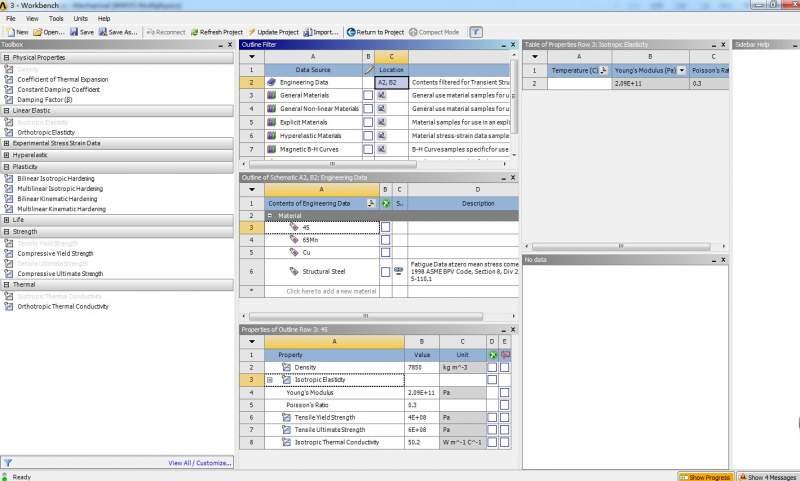The height and width of the screenshot is (481, 800).
Task: Close the Outline Filter panel
Action: [x=513, y=45]
